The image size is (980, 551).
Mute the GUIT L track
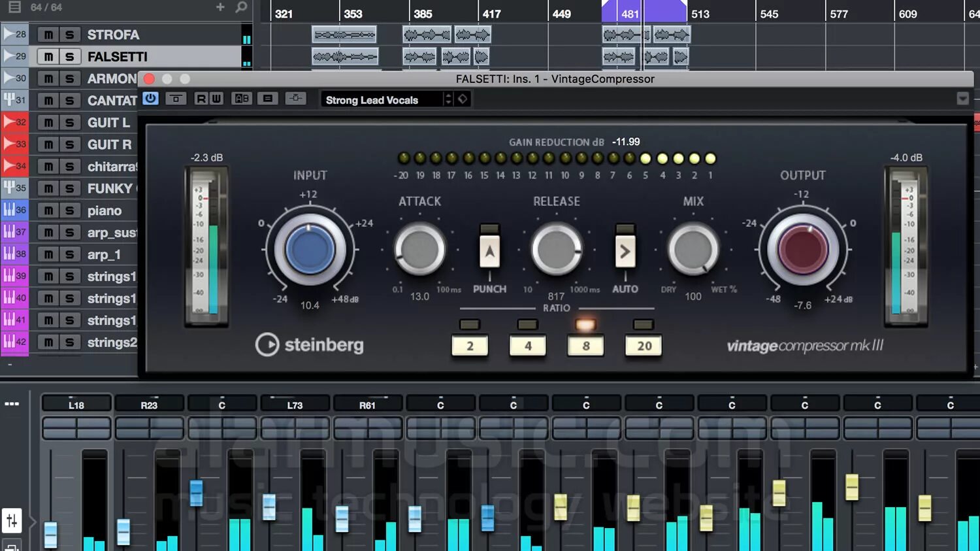pos(48,122)
